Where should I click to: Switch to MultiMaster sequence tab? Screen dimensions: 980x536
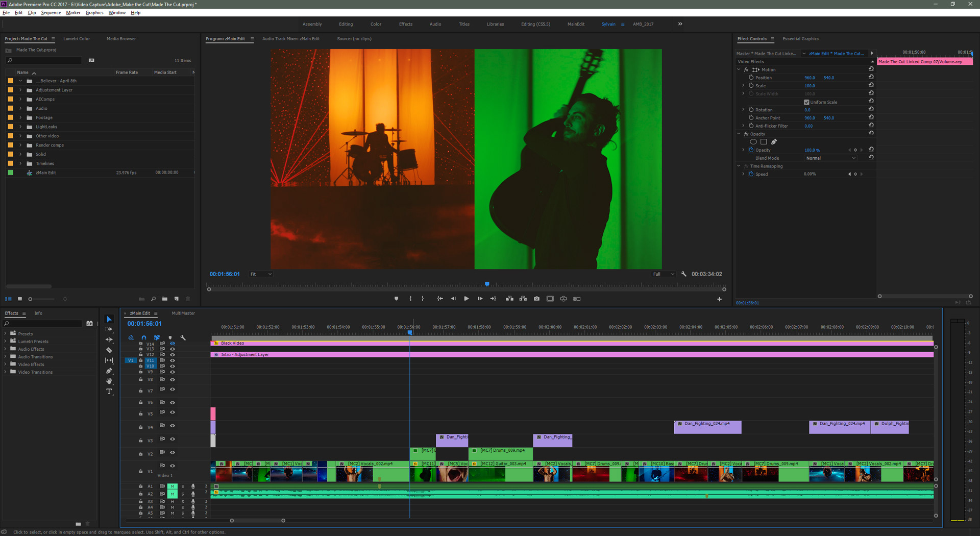click(183, 313)
